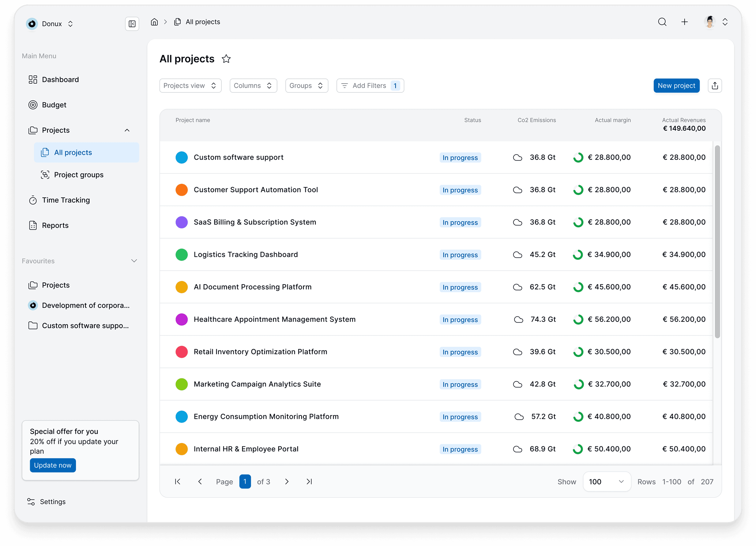Screen dimensions: 756x546
Task: Jump to last page arrow icon
Action: pos(309,481)
